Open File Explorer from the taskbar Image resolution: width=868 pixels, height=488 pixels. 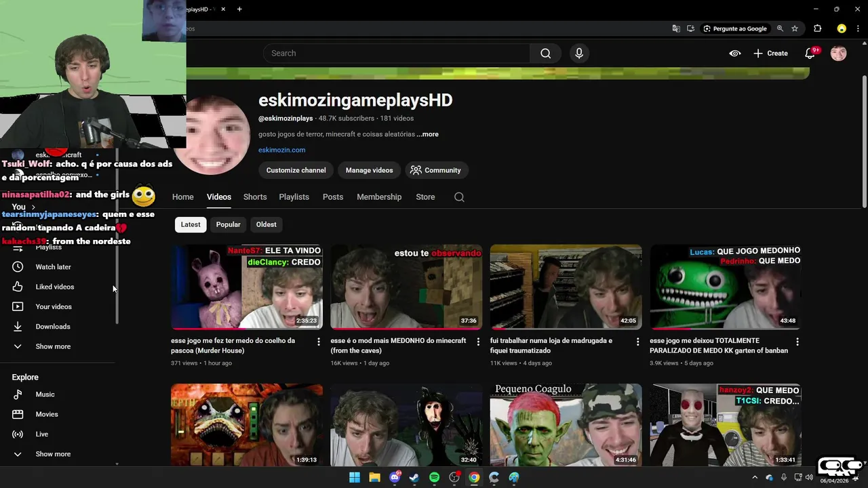click(374, 478)
